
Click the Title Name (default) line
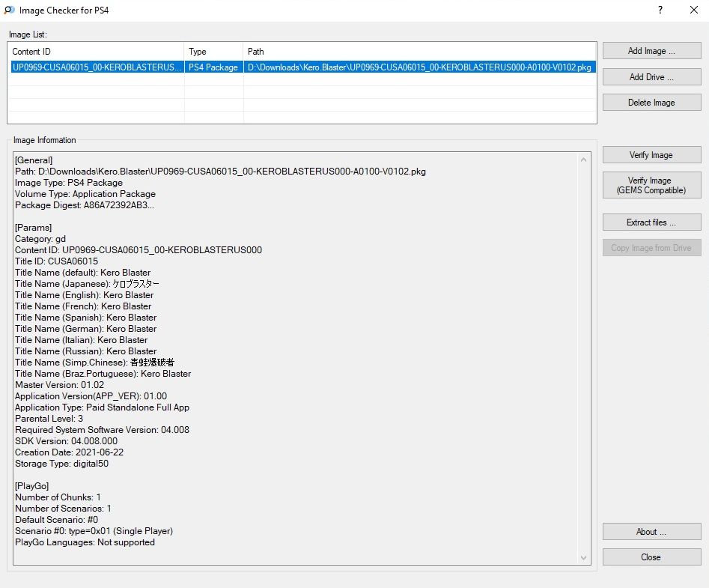pos(83,273)
